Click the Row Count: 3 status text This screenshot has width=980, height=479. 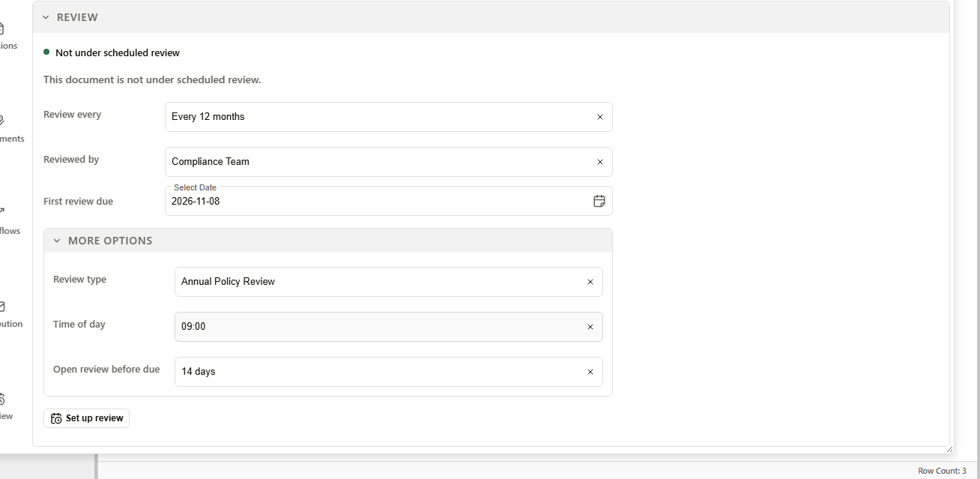(x=942, y=471)
